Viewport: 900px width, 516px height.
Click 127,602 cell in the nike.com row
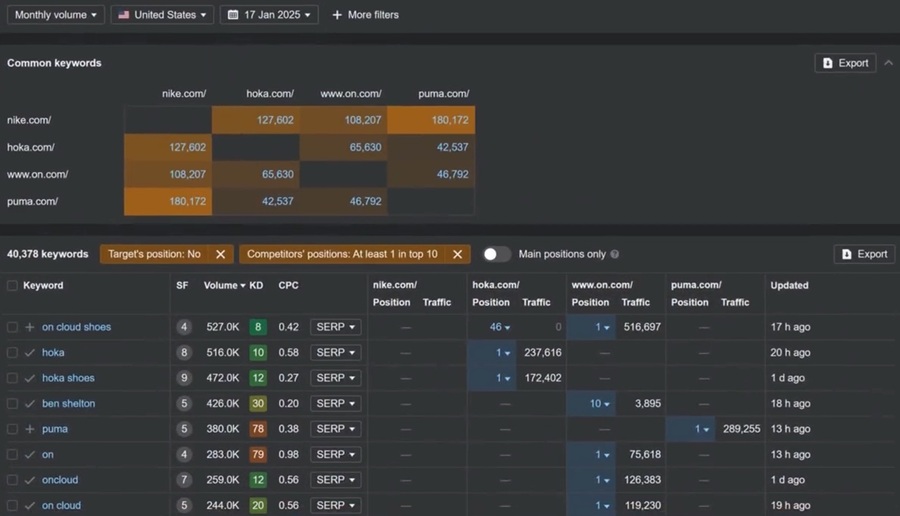(255, 120)
